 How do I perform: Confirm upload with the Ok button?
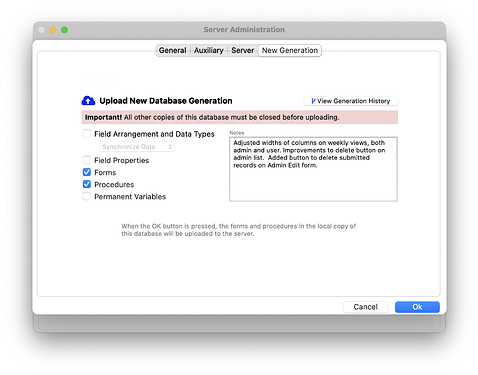[x=417, y=307]
